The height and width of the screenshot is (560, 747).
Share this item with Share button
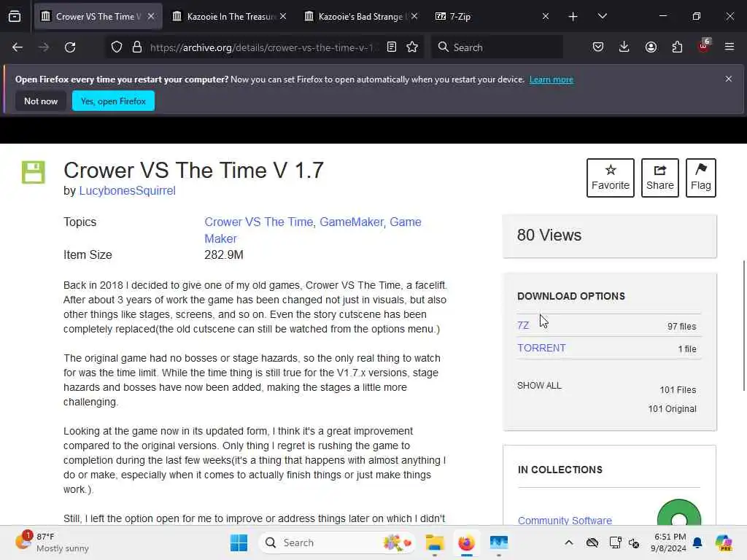point(659,178)
